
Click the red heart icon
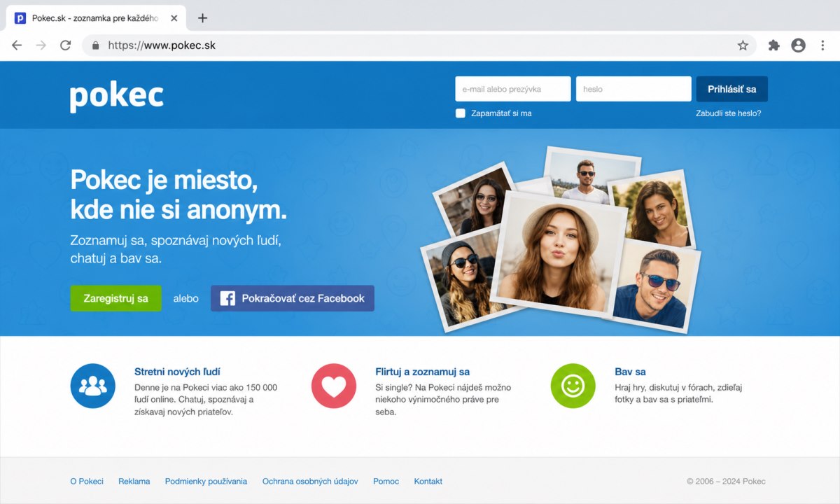click(x=334, y=386)
